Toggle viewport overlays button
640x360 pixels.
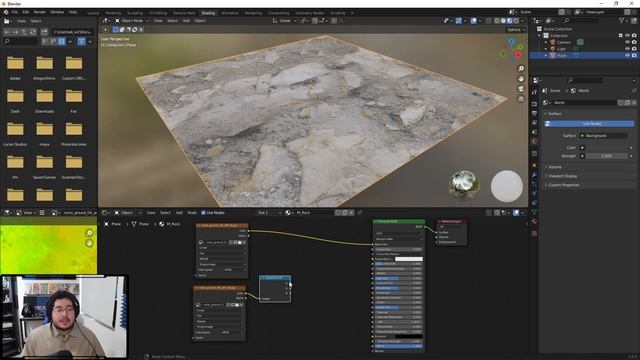click(x=473, y=21)
